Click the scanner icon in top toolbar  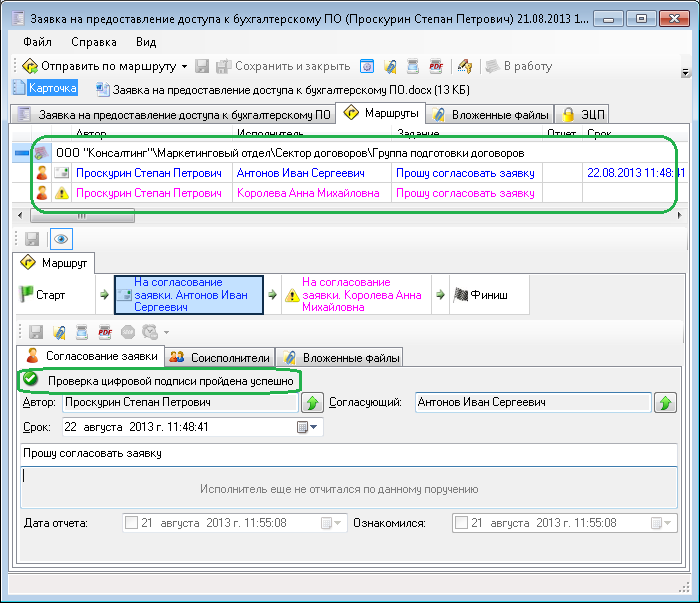click(x=413, y=66)
